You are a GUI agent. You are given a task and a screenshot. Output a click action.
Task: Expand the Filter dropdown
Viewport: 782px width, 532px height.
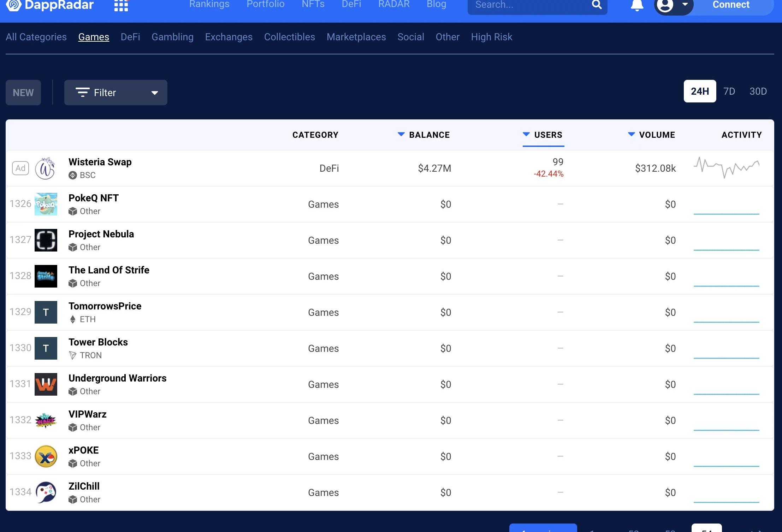pos(116,93)
